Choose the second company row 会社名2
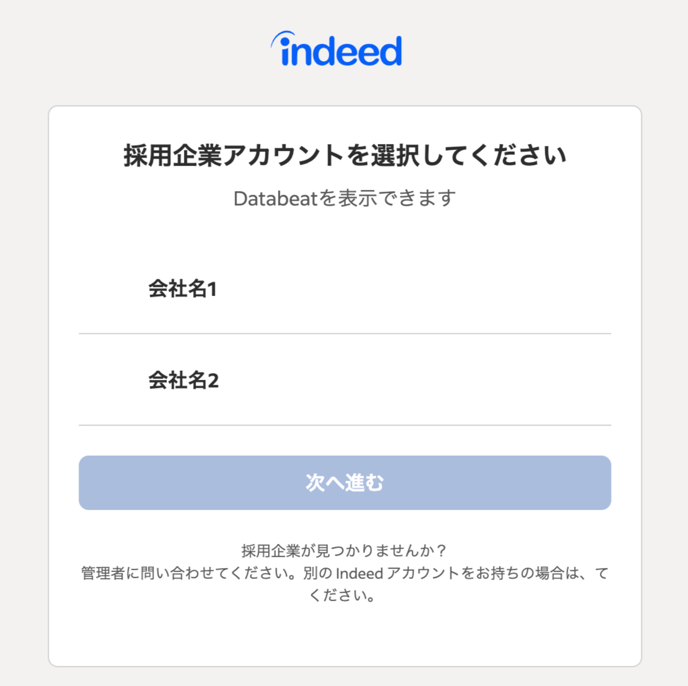Screen dimensions: 688x686 click(x=344, y=380)
